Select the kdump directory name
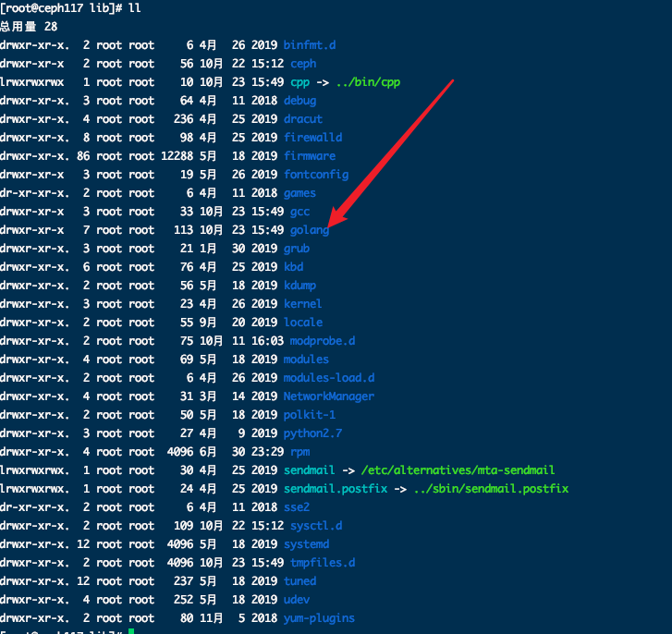The width and height of the screenshot is (672, 634). click(x=299, y=285)
